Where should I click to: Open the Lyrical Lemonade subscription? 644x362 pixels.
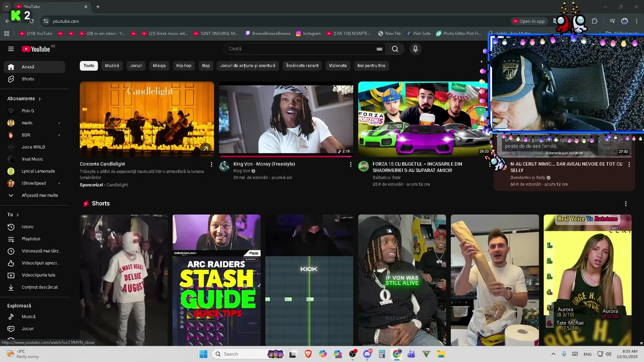tap(35, 171)
